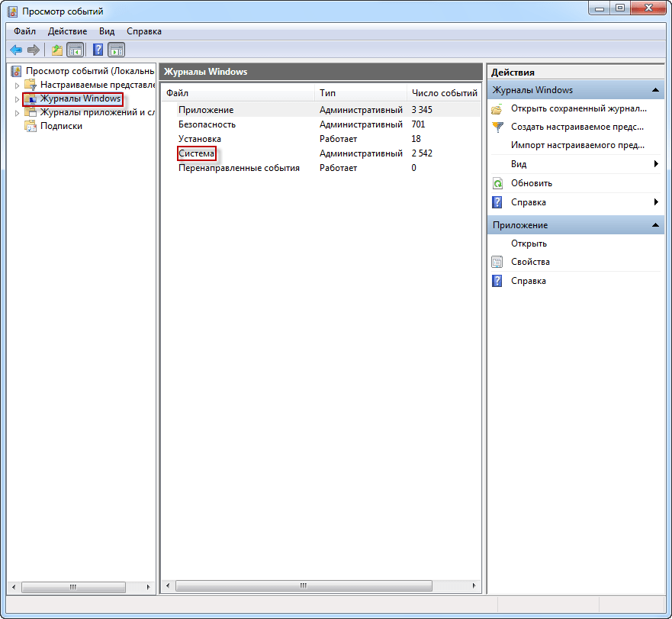The image size is (672, 619).
Task: Open the Вид menu in menu bar
Action: point(107,31)
